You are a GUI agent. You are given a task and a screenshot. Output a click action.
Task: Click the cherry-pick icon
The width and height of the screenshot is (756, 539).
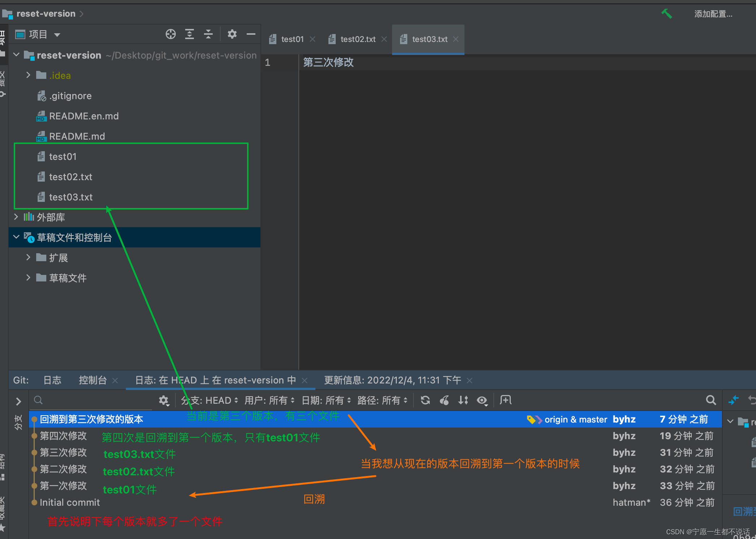pos(444,400)
